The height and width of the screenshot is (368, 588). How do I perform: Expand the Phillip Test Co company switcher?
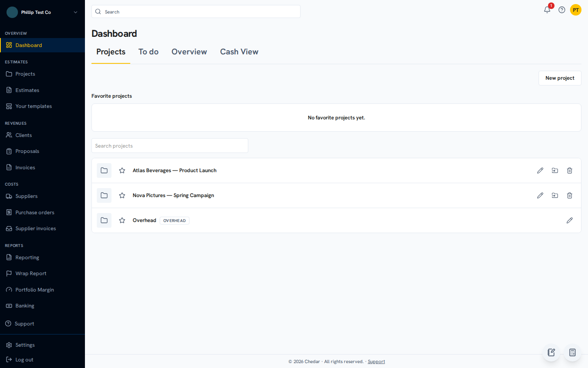42,12
